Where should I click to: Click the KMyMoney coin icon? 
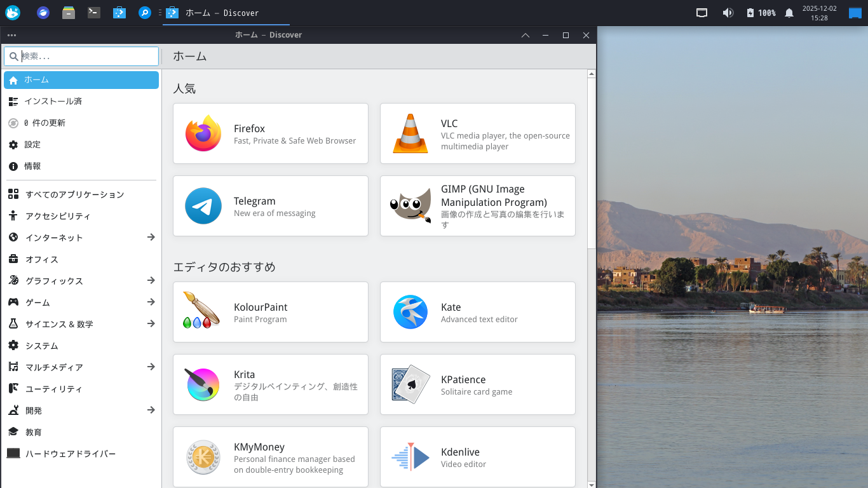point(203,457)
